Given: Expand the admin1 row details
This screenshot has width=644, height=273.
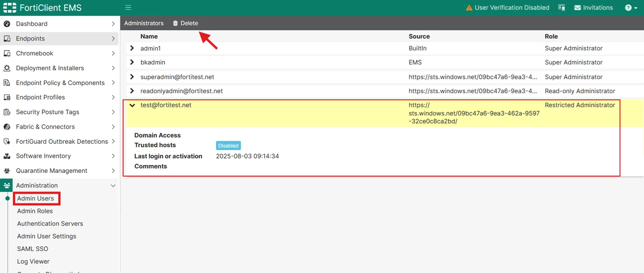Looking at the screenshot, I should pyautogui.click(x=132, y=48).
